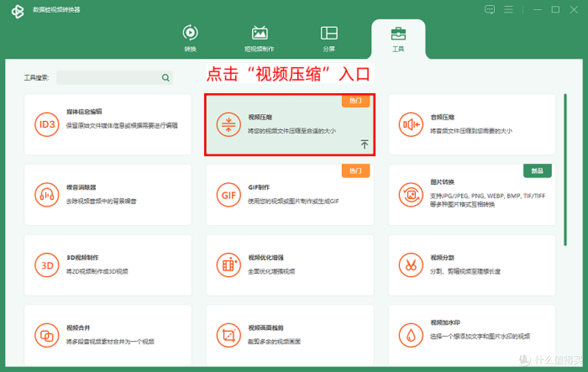Click the GIF制作 title
Screen dimensions: 588x372
point(259,187)
